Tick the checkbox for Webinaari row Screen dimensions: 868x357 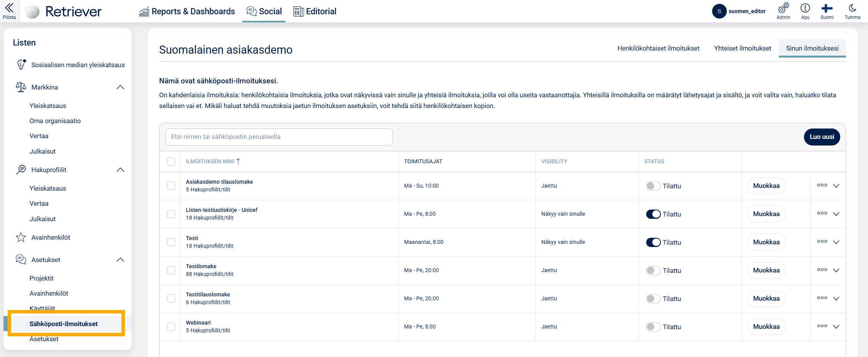[171, 327]
